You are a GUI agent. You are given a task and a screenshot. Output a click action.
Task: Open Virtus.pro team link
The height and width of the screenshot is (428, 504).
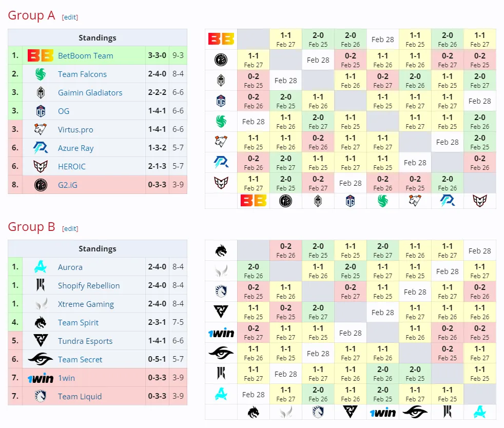[x=75, y=129]
